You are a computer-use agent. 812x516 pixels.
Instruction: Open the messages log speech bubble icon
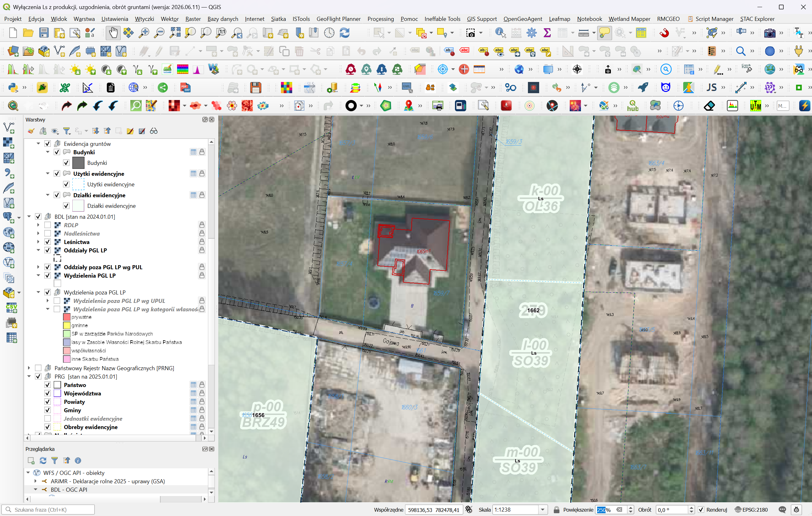pos(782,509)
